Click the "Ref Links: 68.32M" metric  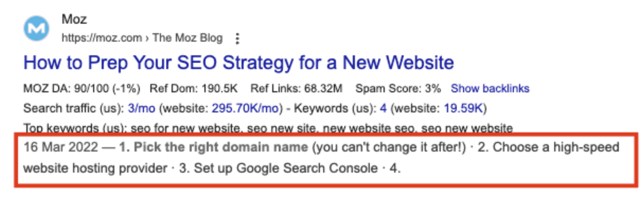point(296,88)
